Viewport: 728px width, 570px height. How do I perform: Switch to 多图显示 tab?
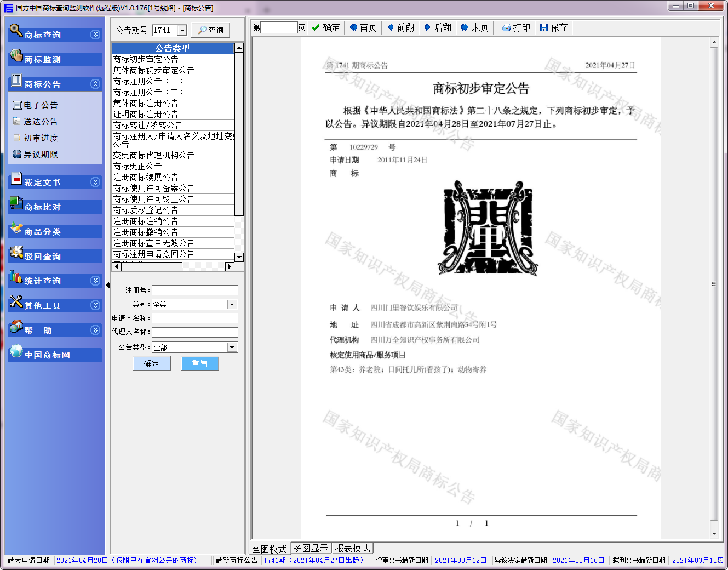(311, 549)
